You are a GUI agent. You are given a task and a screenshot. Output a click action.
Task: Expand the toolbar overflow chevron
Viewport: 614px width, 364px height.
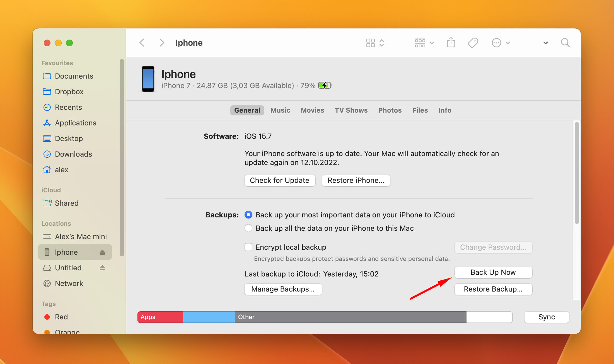tap(546, 43)
